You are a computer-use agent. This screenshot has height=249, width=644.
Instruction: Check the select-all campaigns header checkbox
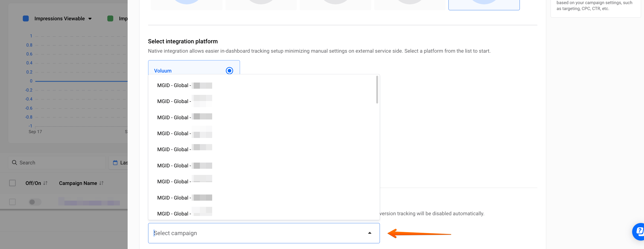pos(12,183)
